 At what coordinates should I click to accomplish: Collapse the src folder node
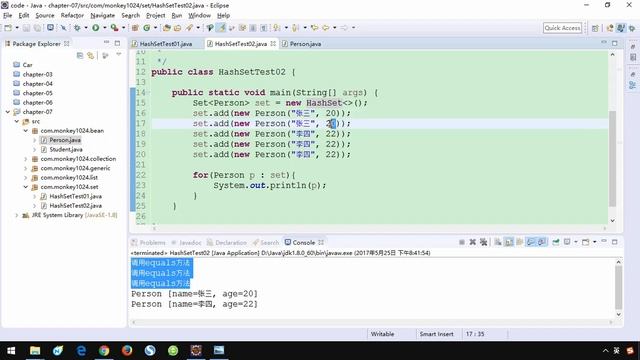pyautogui.click(x=16, y=121)
